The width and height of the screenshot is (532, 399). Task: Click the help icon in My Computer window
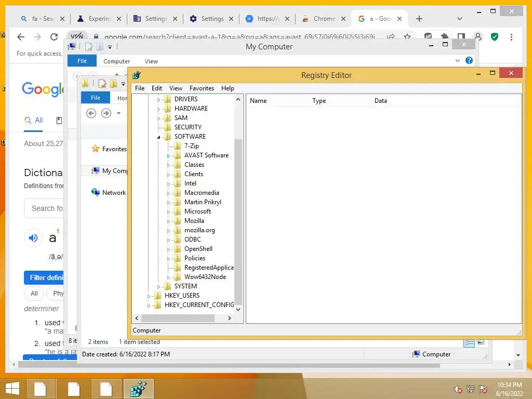click(x=469, y=60)
